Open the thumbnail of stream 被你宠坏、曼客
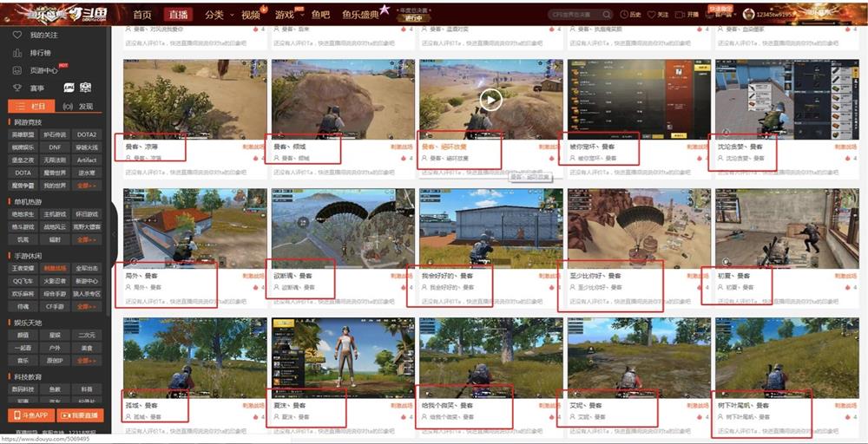 click(639, 100)
